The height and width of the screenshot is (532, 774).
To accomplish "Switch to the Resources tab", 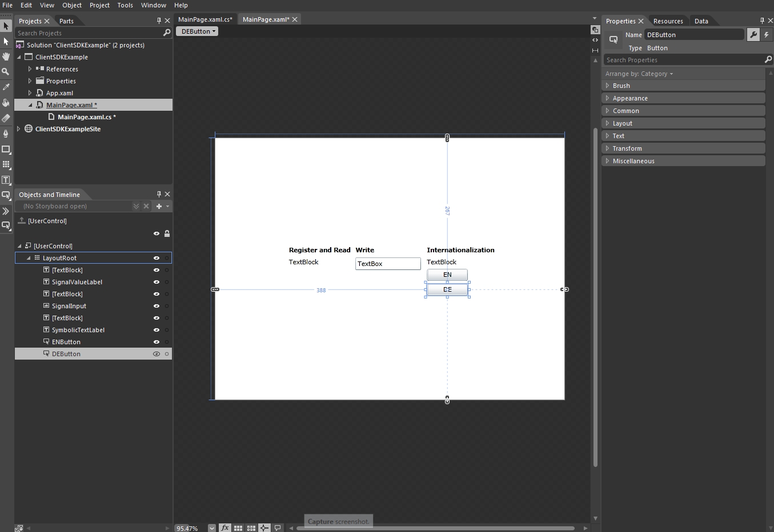I will (x=668, y=21).
